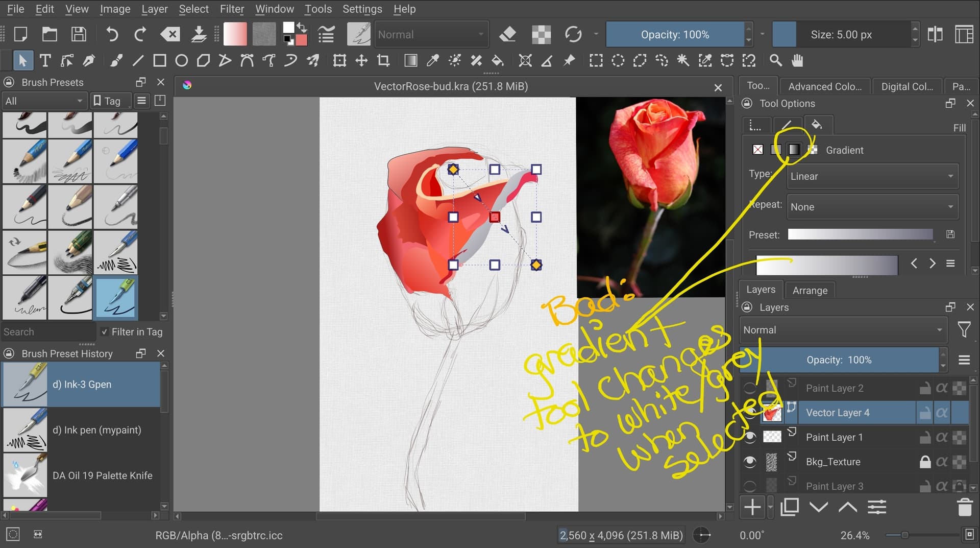Open the gradient Type Linear dropdown
The height and width of the screenshot is (548, 980).
(x=872, y=176)
